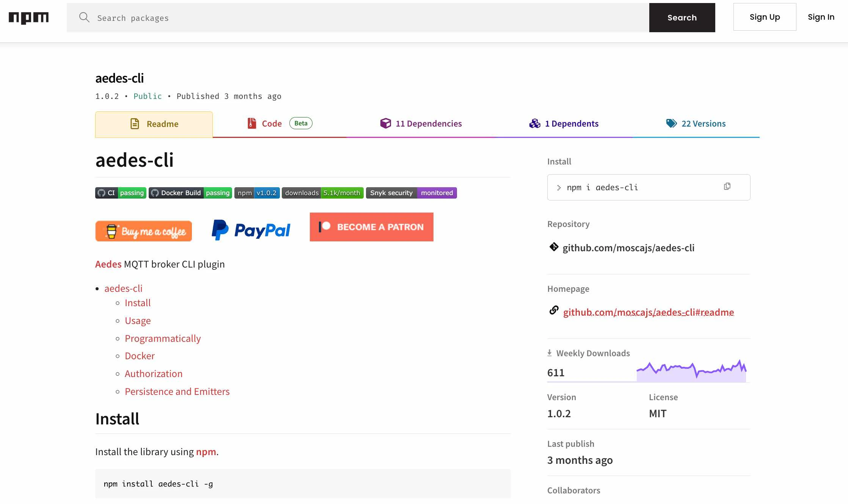Click the 'Published 3 months ago' text

(229, 96)
